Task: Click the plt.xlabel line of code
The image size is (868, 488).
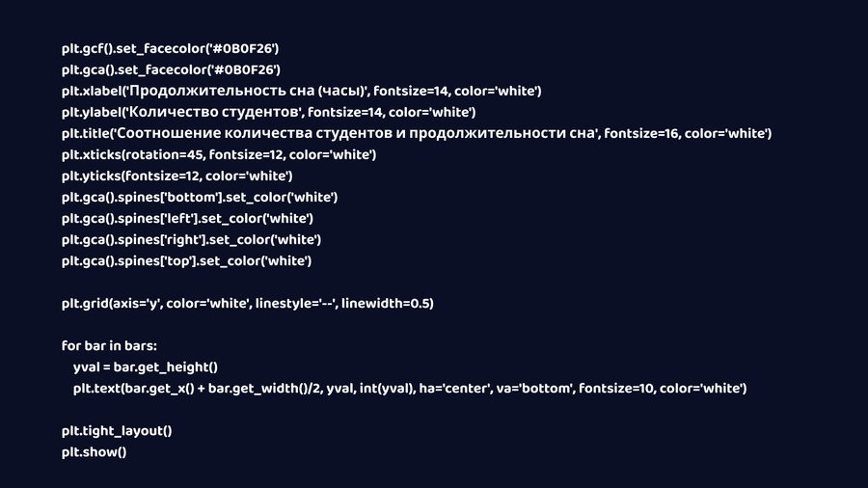Action: click(301, 91)
